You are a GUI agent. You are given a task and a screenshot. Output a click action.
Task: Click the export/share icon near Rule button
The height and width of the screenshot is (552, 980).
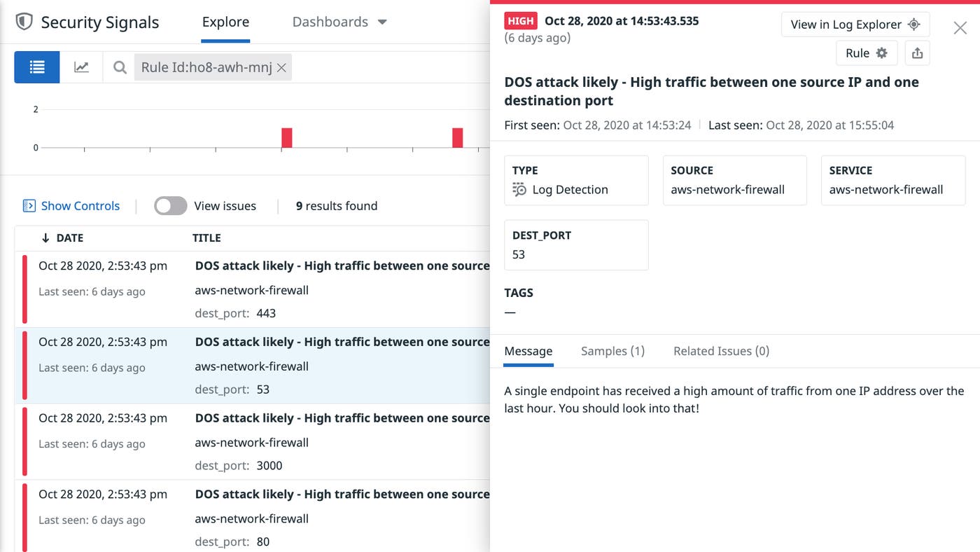[x=917, y=53]
